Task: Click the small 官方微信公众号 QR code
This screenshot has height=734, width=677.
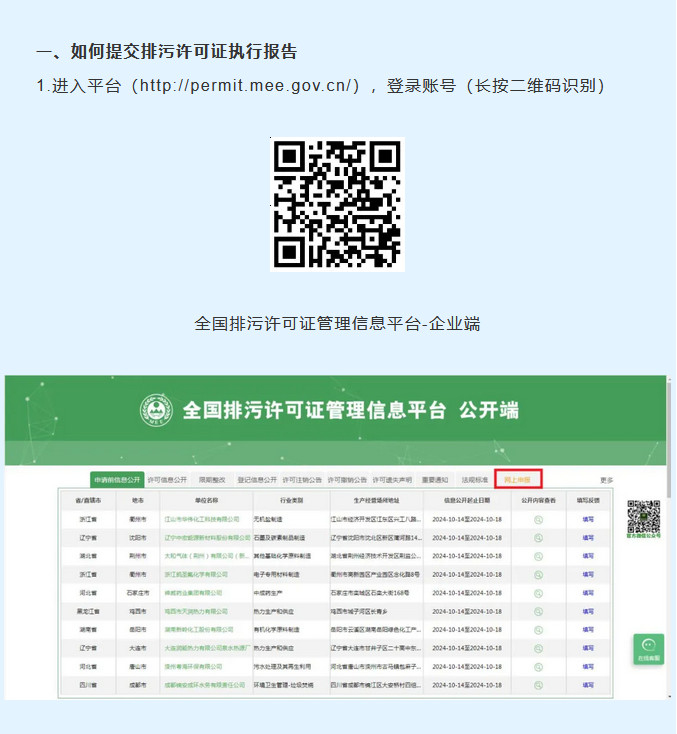Action: click(644, 516)
